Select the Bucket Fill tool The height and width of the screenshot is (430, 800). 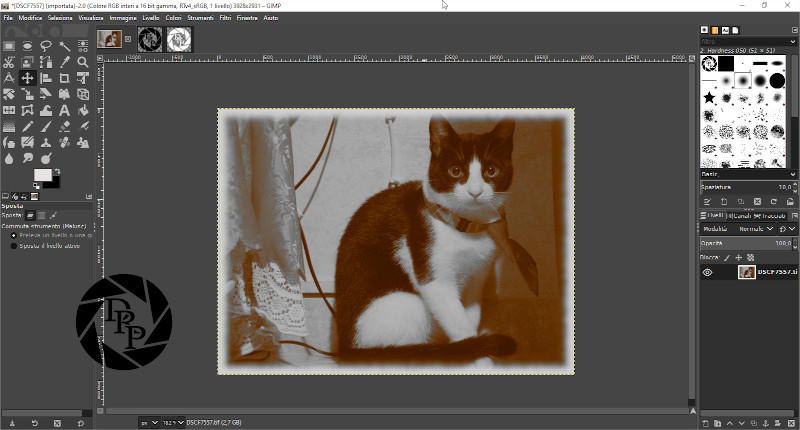[x=83, y=110]
